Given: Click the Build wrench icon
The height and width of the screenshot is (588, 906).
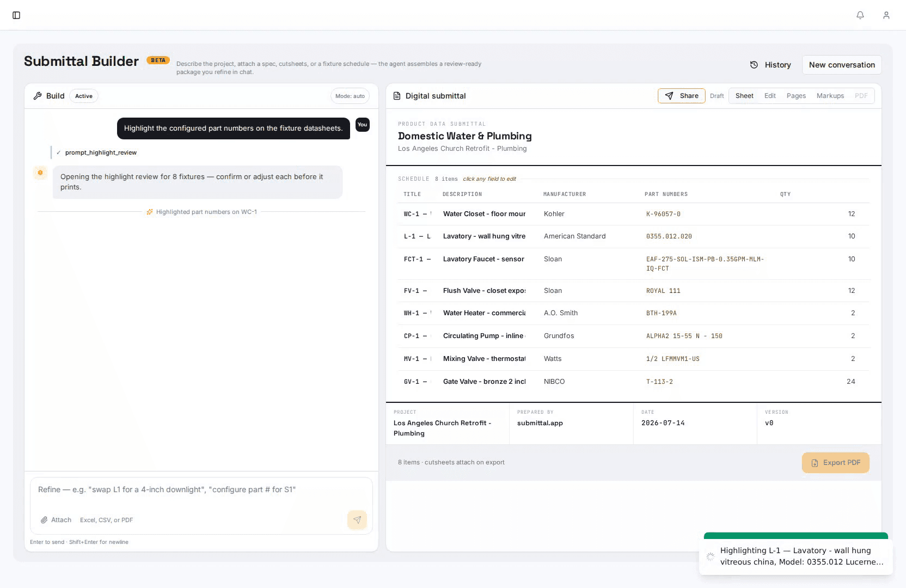Looking at the screenshot, I should 38,96.
